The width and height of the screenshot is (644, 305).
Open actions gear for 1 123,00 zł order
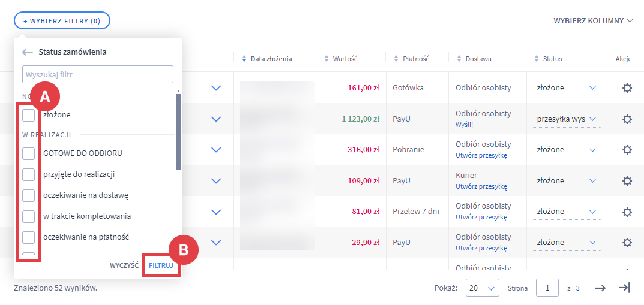pyautogui.click(x=627, y=119)
